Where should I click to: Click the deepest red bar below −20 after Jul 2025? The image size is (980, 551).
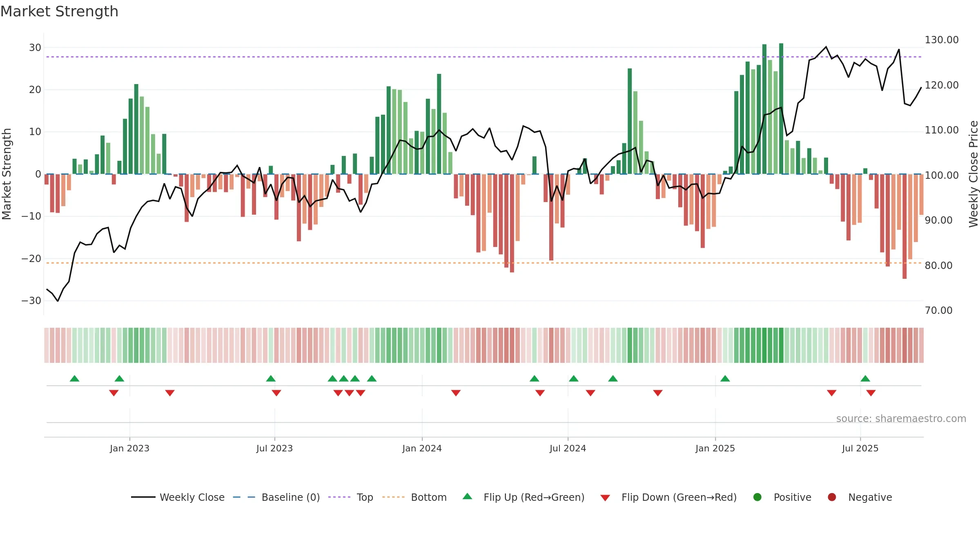click(x=904, y=227)
